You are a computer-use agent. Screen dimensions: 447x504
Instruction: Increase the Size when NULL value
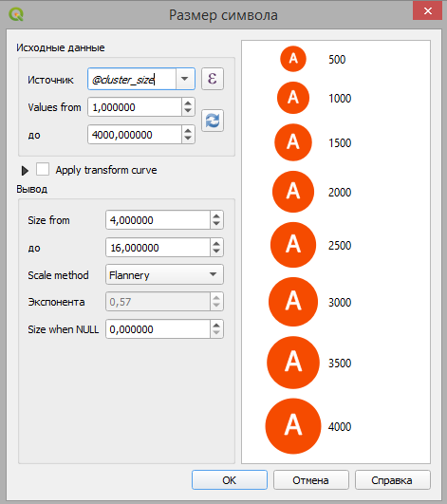(216, 325)
